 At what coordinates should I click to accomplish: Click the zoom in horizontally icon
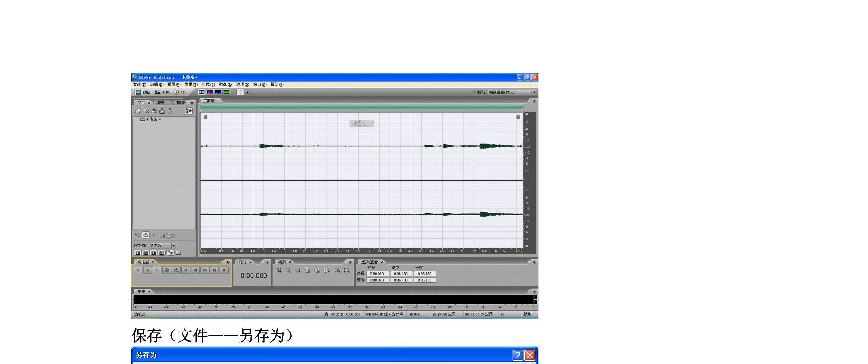279,270
